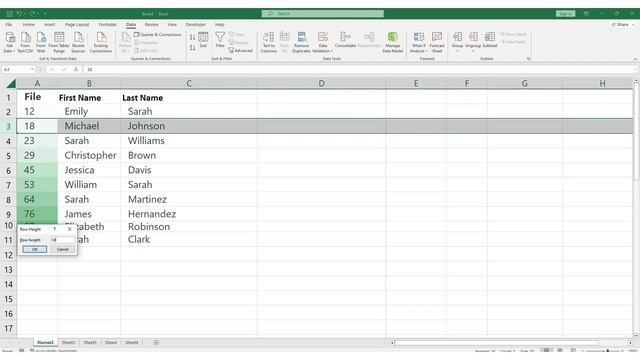Click OK in Row Height dialog
Image resolution: width=640 pixels, height=360 pixels.
[35, 249]
